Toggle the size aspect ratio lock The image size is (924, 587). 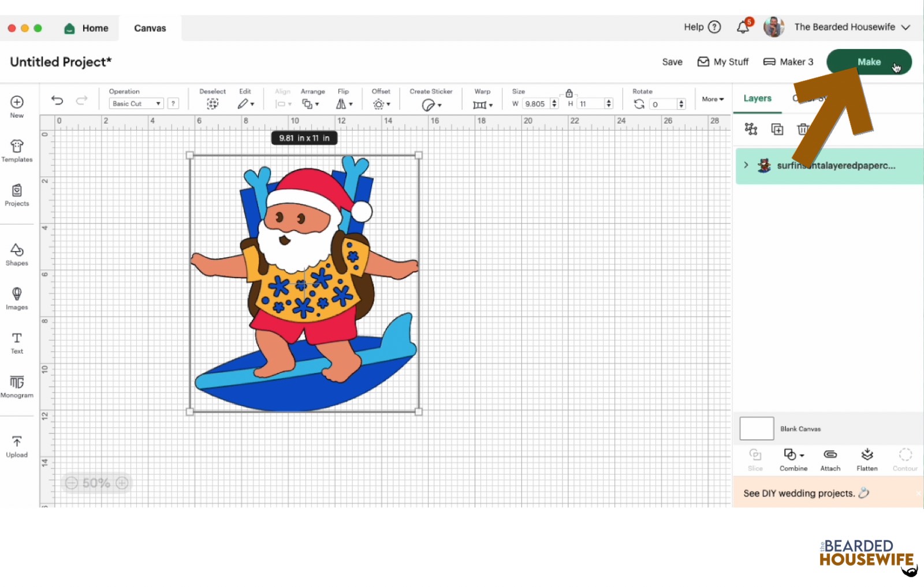(569, 94)
